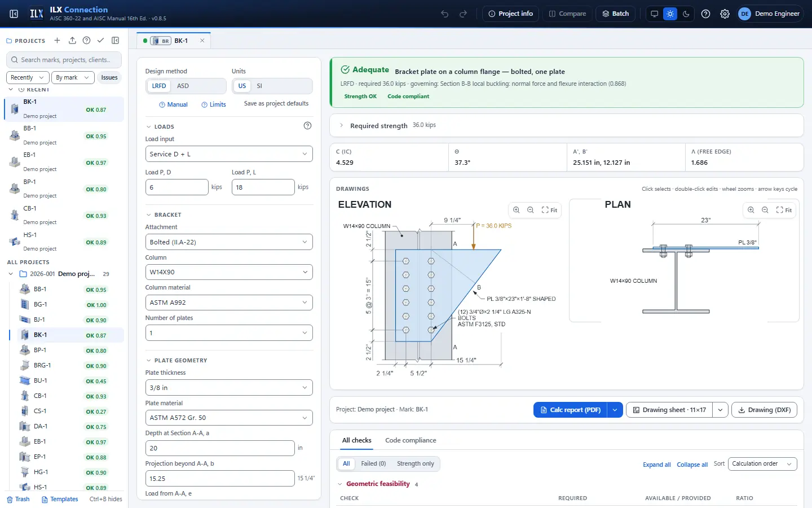Filter checks to Strength only

tap(416, 464)
